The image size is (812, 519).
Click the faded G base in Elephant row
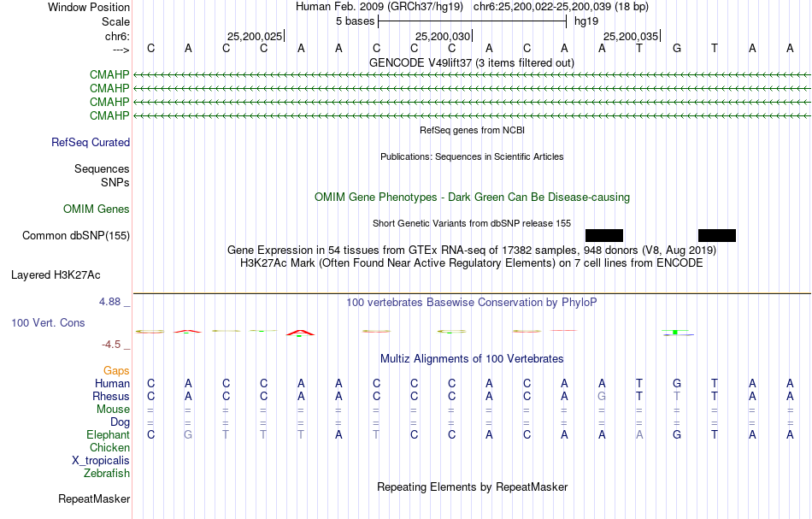[188, 435]
